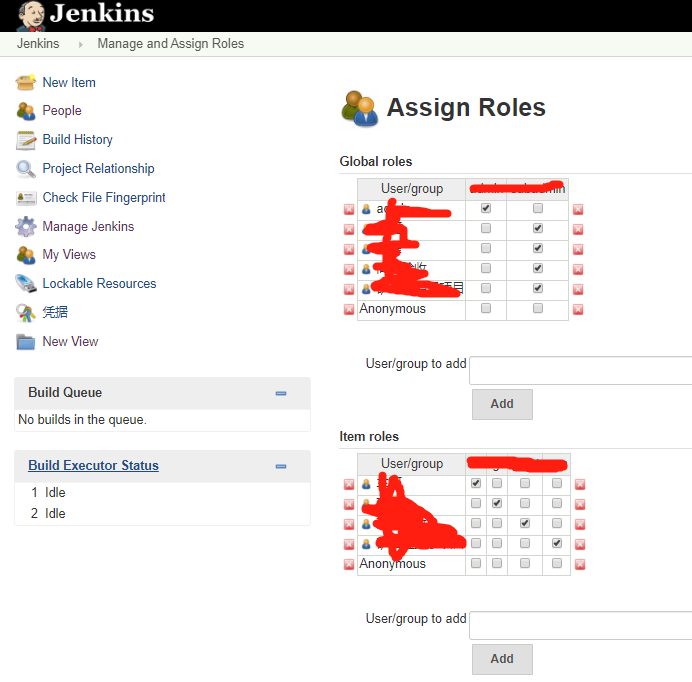The image size is (692, 682).
Task: Click right delete icon for Item roles Anonymous row
Action: click(x=580, y=564)
